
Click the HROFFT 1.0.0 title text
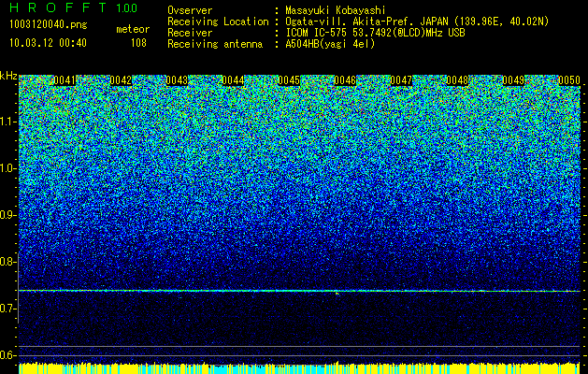[x=74, y=7]
